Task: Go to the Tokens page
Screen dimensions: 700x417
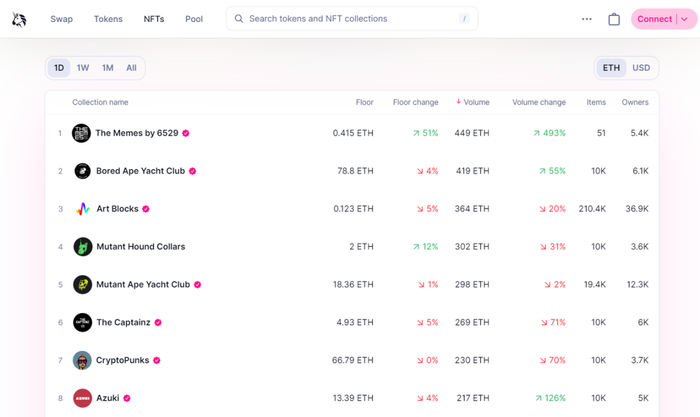Action: click(x=108, y=19)
